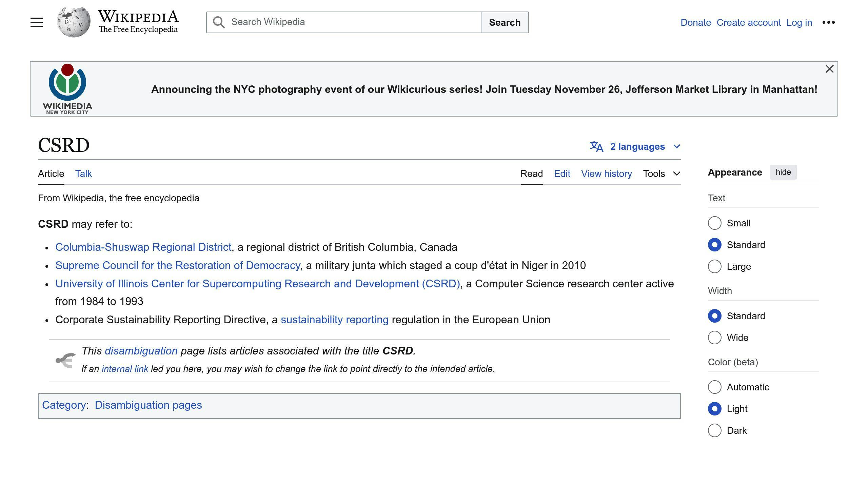Click the Category link
Screen dimensions: 868x488
coord(64,405)
